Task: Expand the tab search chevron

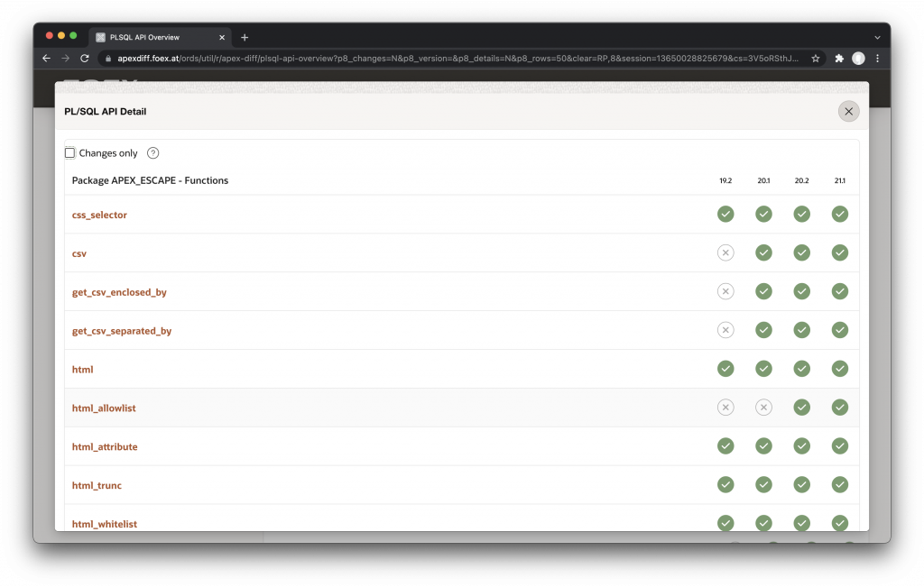Action: tap(877, 37)
